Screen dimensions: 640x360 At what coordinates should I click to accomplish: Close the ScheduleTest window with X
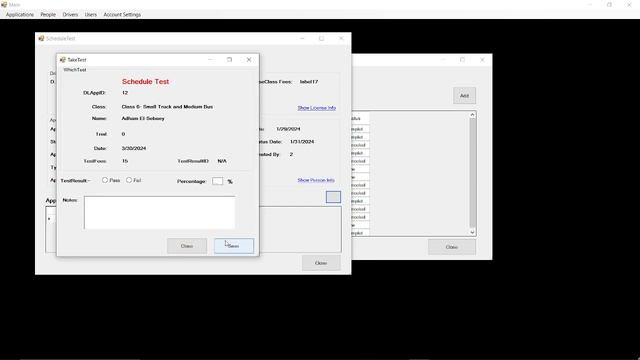(x=341, y=38)
